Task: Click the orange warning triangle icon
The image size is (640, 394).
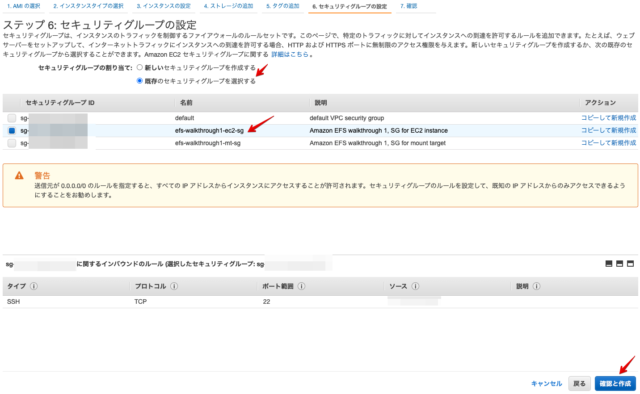Action: (19, 176)
